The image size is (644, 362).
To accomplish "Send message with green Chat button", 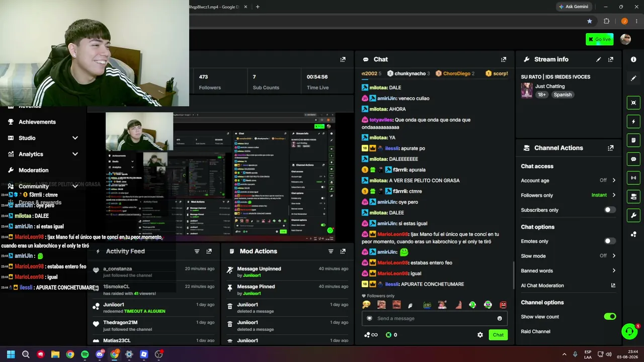I will [498, 335].
